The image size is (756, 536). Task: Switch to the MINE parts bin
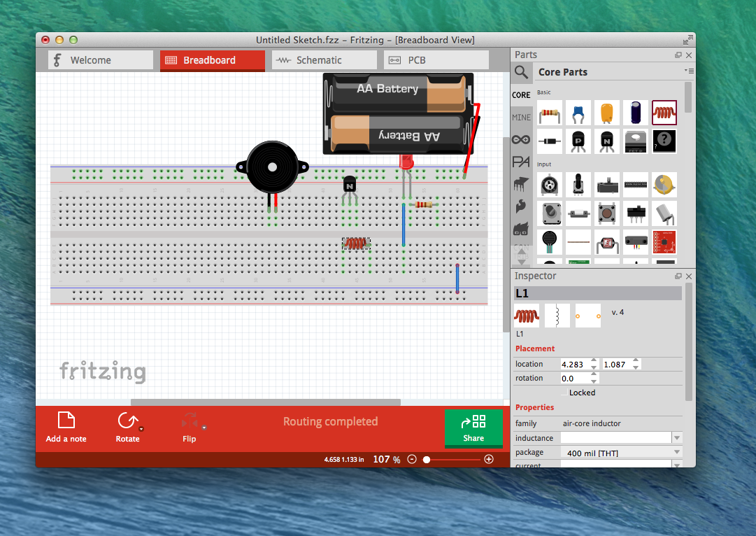pos(521,117)
